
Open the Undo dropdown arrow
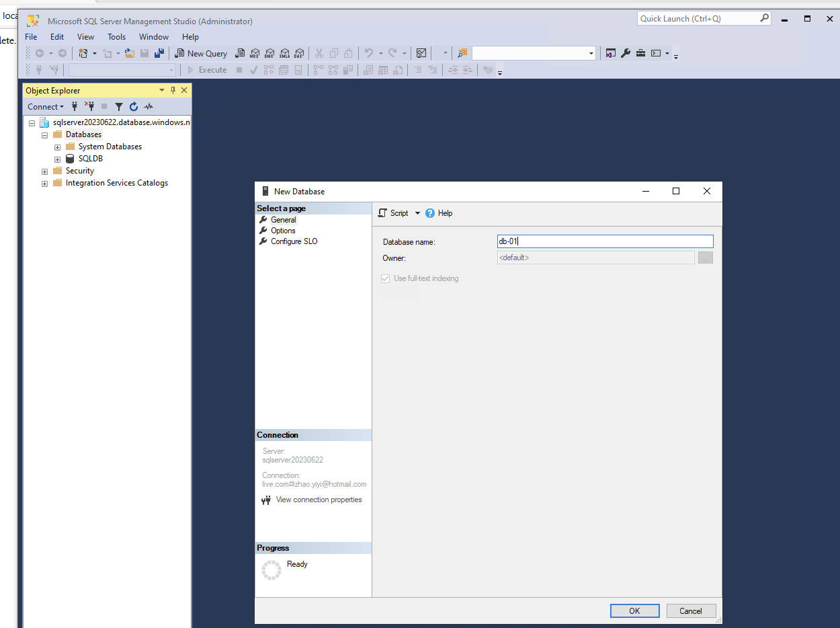tap(380, 53)
